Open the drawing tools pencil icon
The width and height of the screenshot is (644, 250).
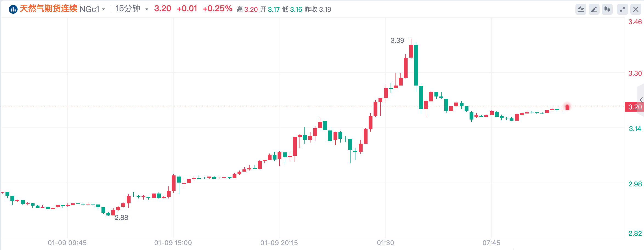tap(594, 9)
